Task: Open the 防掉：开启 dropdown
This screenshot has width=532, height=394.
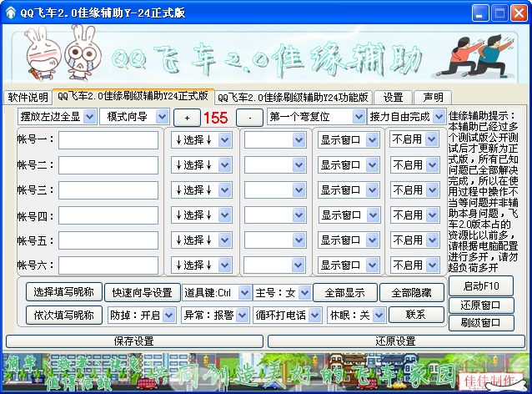Action: (142, 316)
